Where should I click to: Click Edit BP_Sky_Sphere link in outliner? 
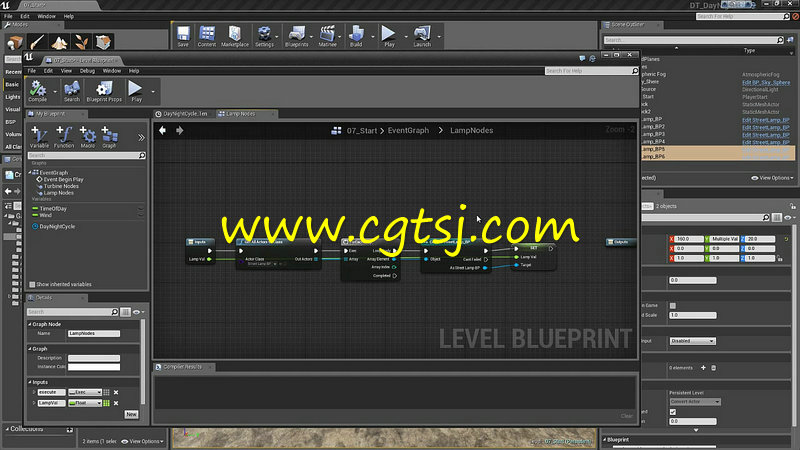[766, 82]
